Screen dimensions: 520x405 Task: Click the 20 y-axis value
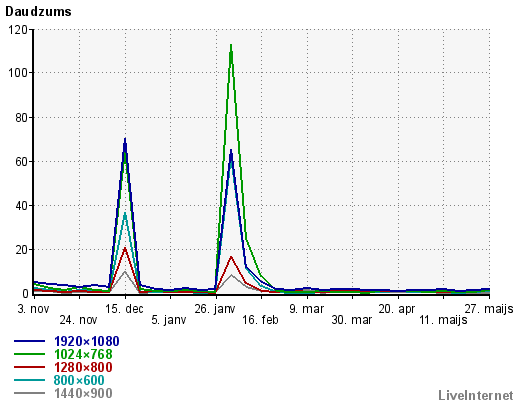click(x=21, y=250)
